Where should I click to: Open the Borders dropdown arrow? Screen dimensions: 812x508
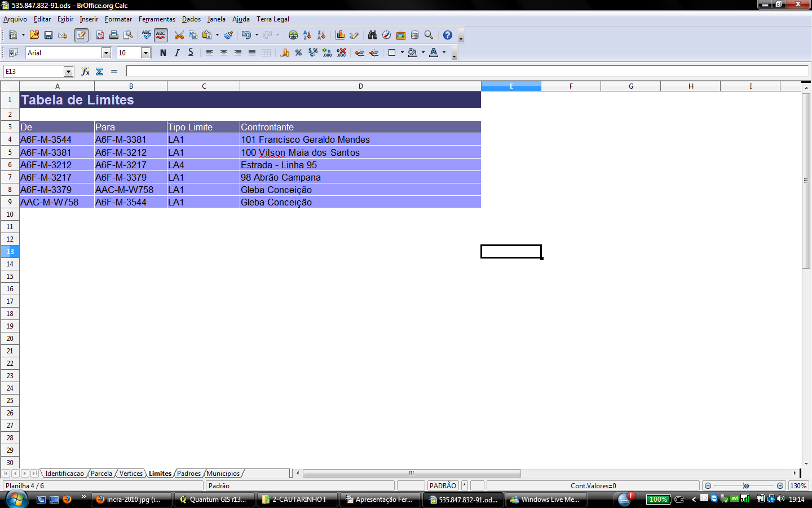(402, 52)
